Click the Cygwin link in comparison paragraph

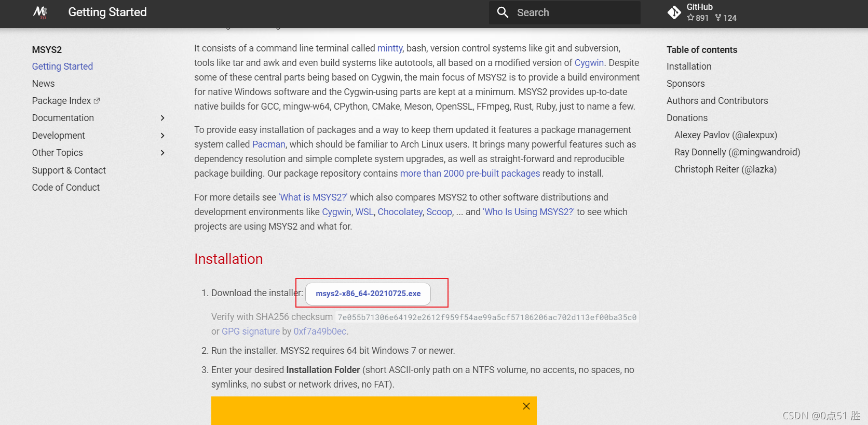(336, 212)
